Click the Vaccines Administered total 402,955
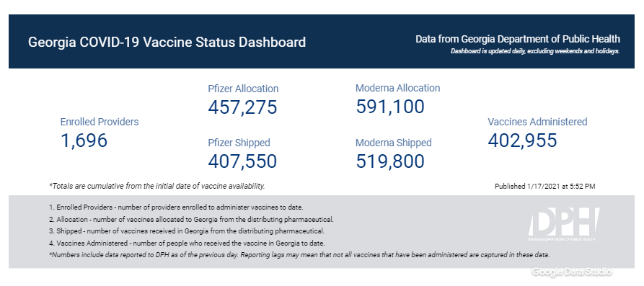 (x=522, y=140)
